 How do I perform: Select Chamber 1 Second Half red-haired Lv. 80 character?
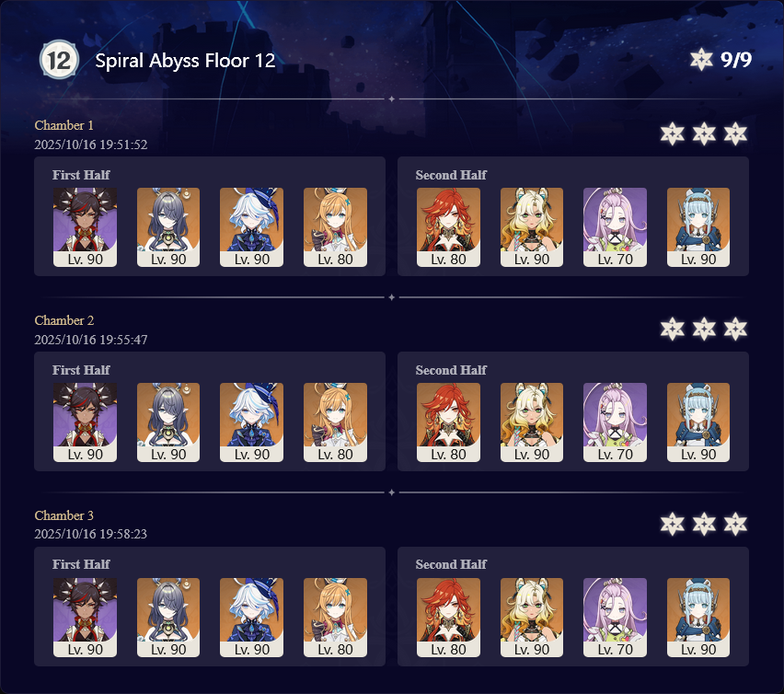click(x=448, y=227)
